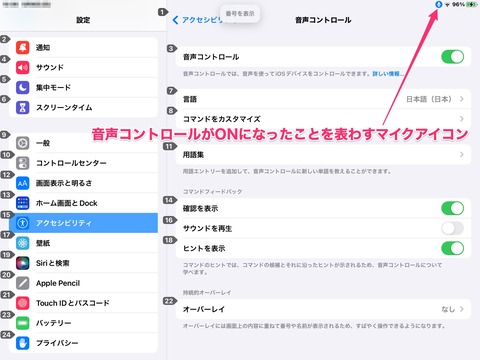Open Siriと検索 settings
This screenshot has height=360, width=480.
coord(83,263)
